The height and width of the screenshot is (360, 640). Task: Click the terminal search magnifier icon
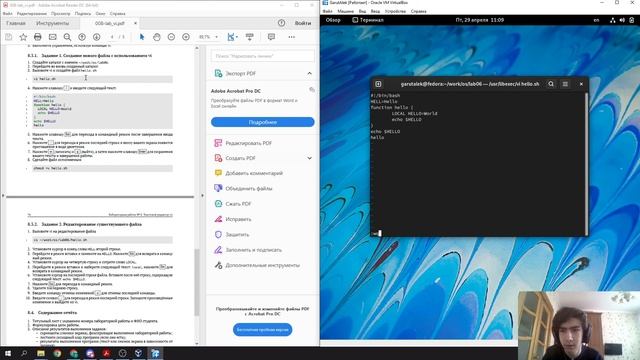click(551, 84)
